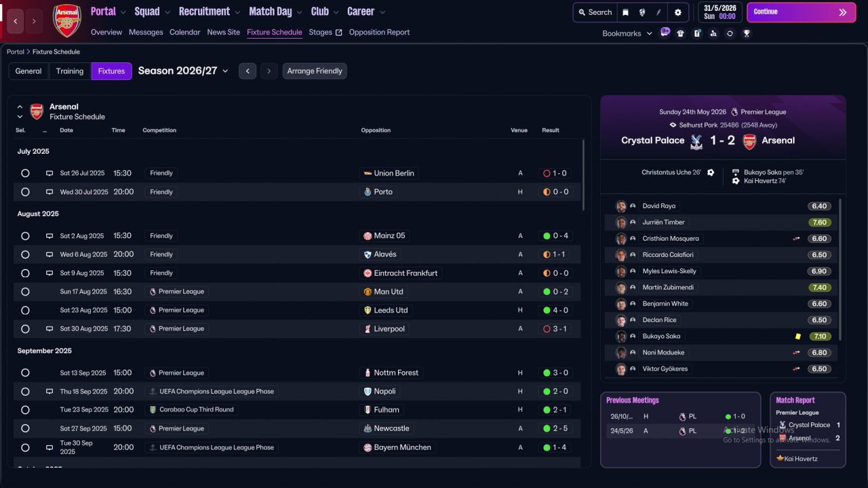
Task: Click the report card icon in the bookmarks bar
Action: pyautogui.click(x=697, y=33)
